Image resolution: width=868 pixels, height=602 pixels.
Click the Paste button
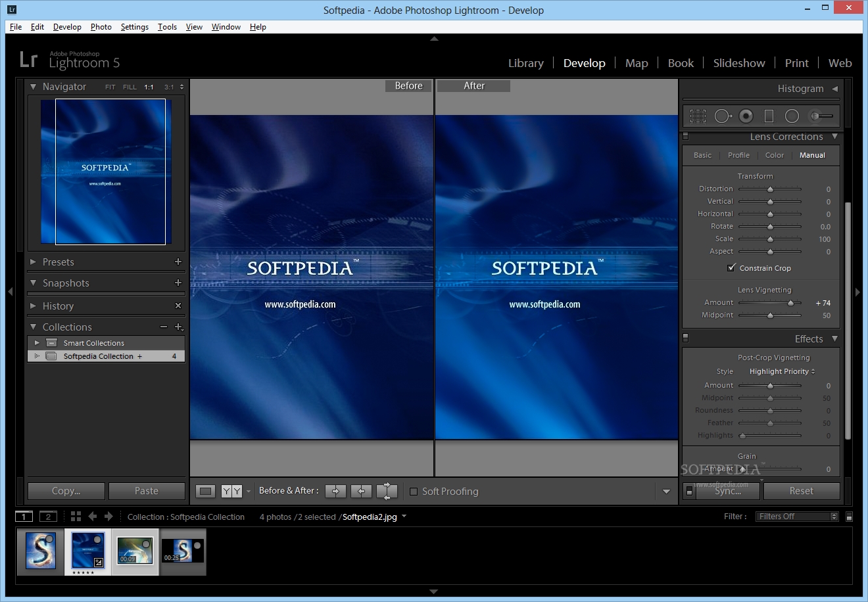point(147,491)
